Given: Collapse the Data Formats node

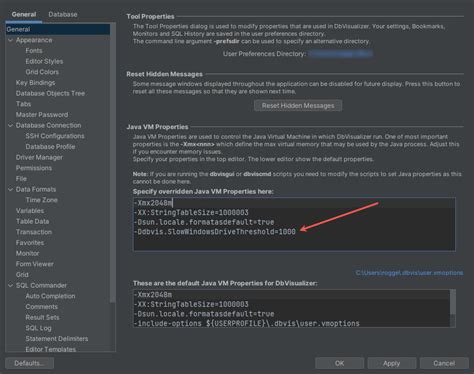Looking at the screenshot, I should click(10, 189).
